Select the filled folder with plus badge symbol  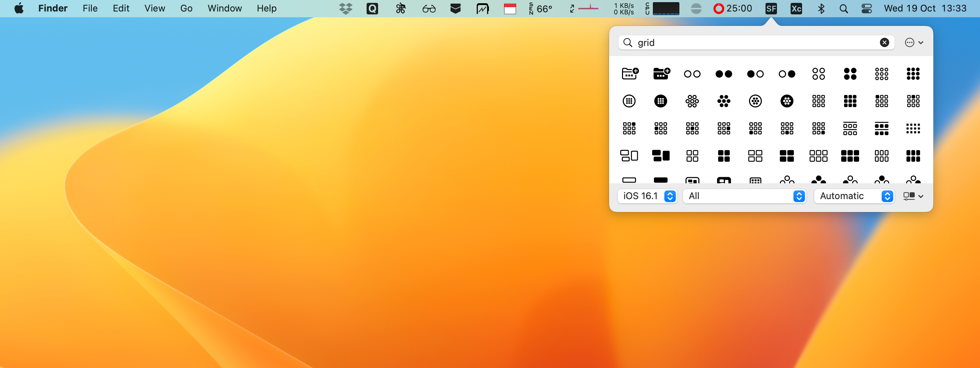661,74
